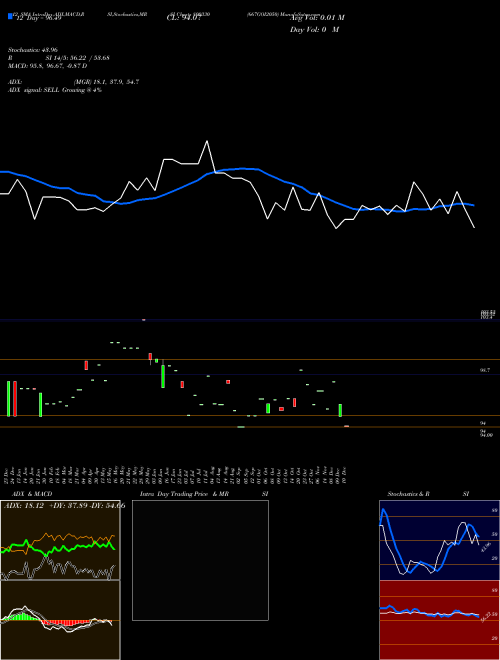Click the ADX (MGR) 18.1, 37.9, 54.7 values

tap(106, 82)
